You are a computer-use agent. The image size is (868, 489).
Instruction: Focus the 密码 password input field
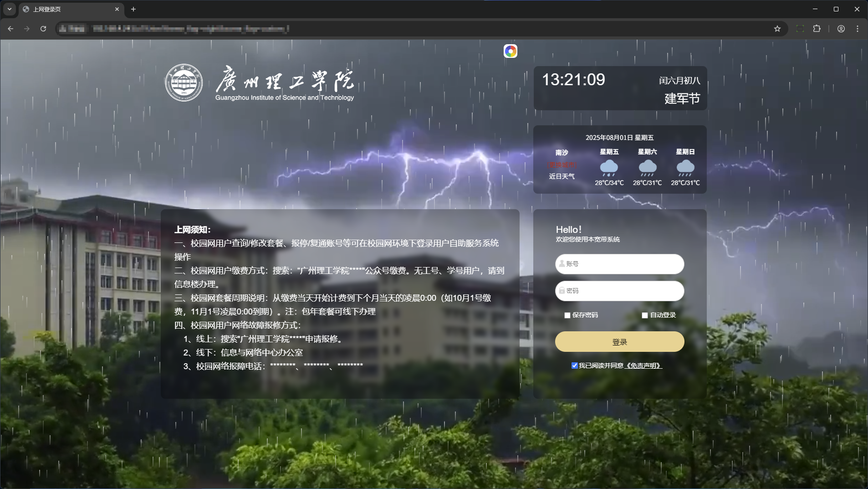[619, 291]
